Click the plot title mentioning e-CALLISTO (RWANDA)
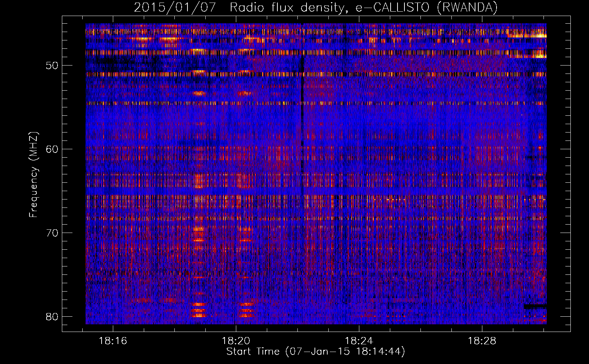589x364 pixels. 316,7
